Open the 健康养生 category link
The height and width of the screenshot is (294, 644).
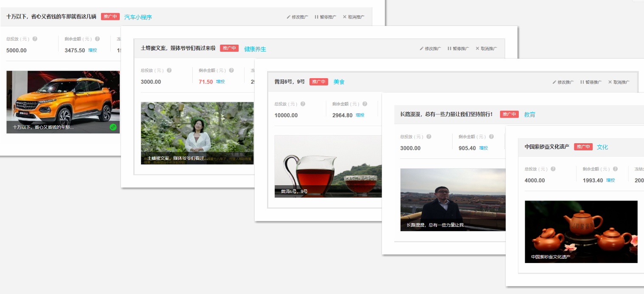[x=255, y=49]
